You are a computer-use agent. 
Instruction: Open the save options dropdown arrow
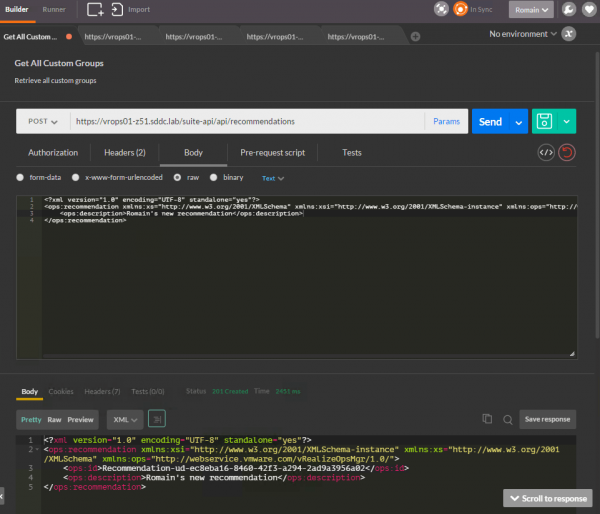click(567, 121)
